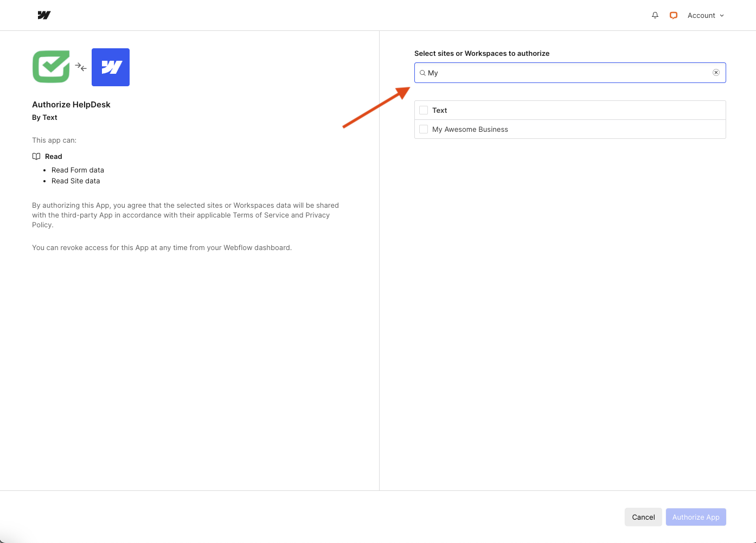Click the connection arrows icon between logos
The height and width of the screenshot is (543, 756).
point(81,67)
